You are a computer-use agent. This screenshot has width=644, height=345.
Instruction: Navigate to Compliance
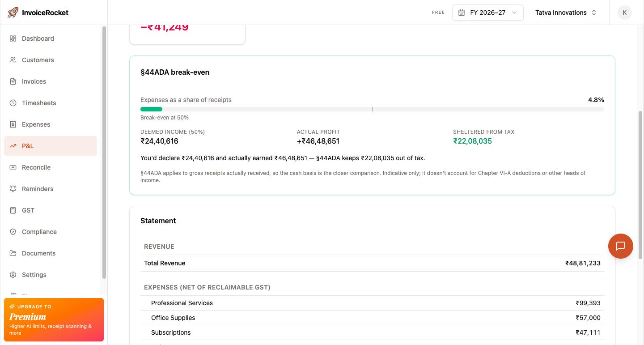pyautogui.click(x=51, y=232)
